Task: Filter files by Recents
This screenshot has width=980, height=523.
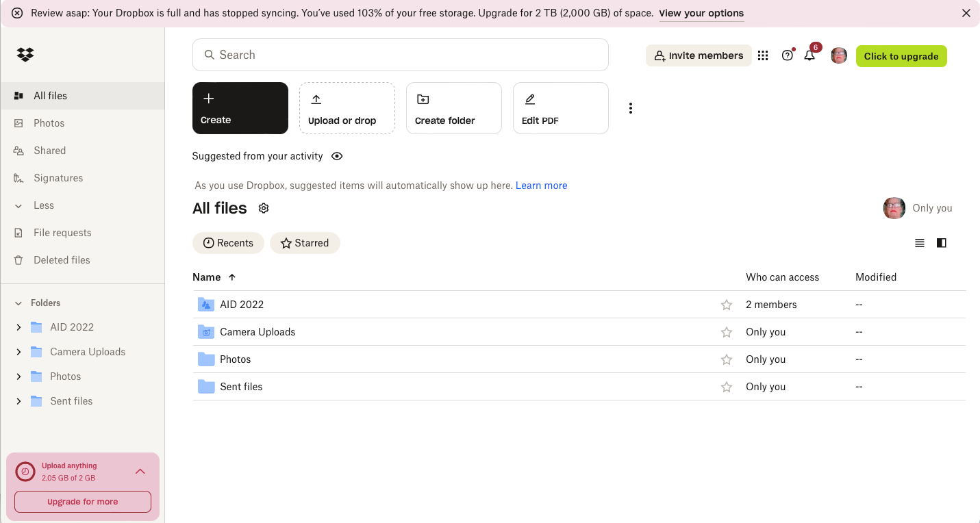Action: tap(228, 242)
